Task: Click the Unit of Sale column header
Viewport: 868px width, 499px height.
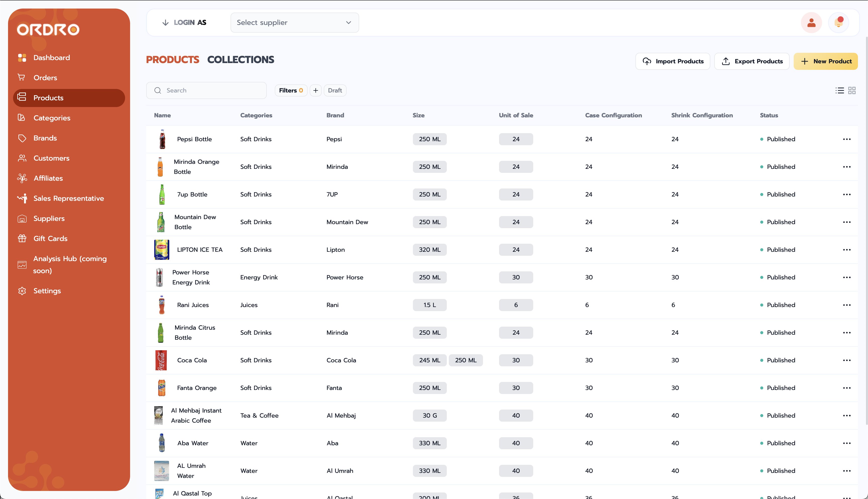Action: coord(516,116)
